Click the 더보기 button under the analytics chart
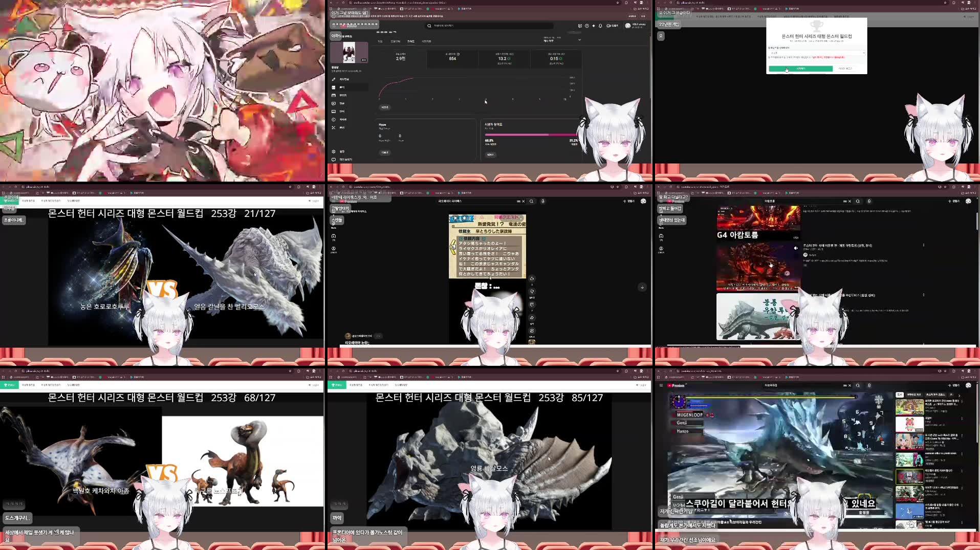980x550 pixels. pyautogui.click(x=384, y=107)
